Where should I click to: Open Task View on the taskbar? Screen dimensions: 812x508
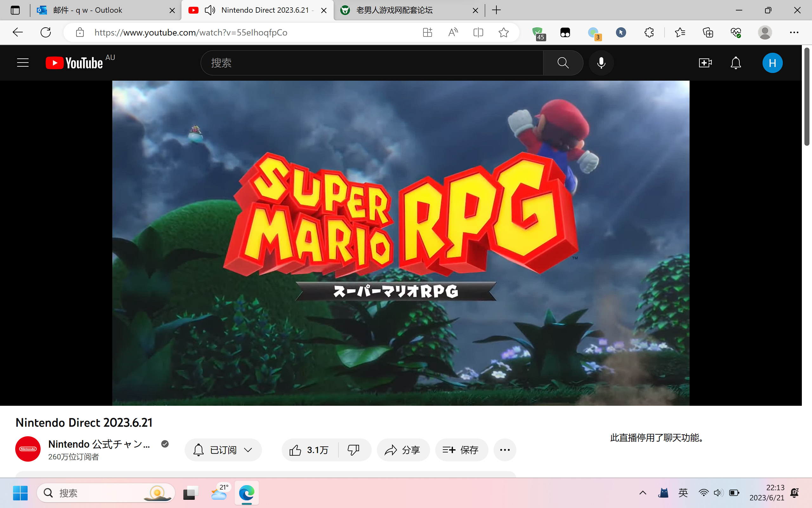tap(191, 493)
